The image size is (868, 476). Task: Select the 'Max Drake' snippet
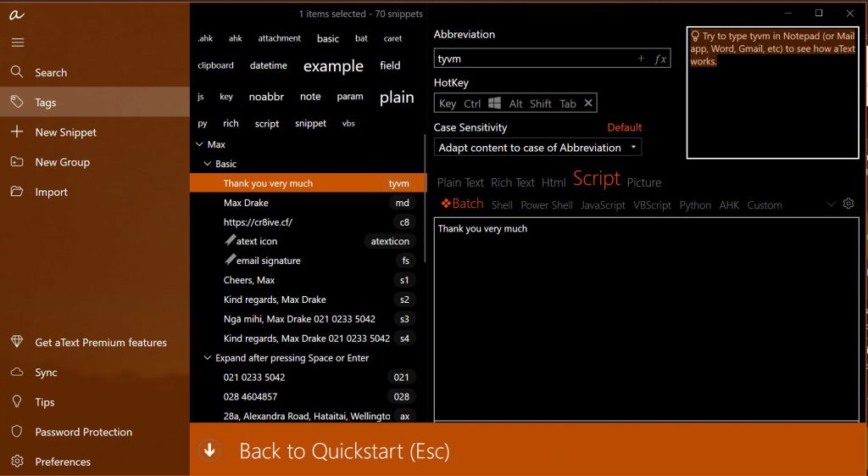click(x=246, y=203)
